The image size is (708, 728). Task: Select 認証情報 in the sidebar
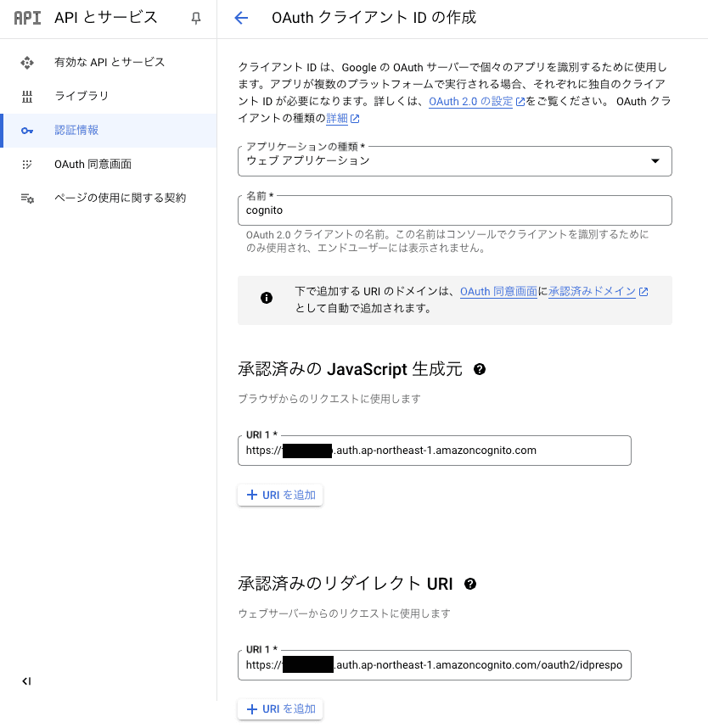point(109,131)
